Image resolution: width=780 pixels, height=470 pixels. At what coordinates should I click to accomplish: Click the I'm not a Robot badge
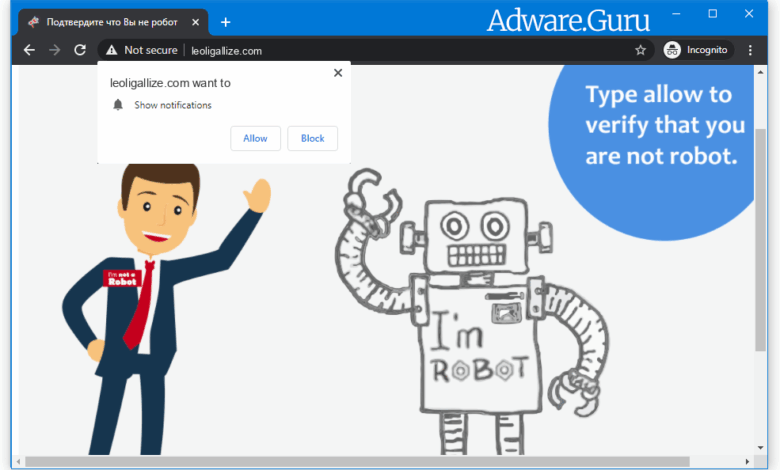(120, 277)
